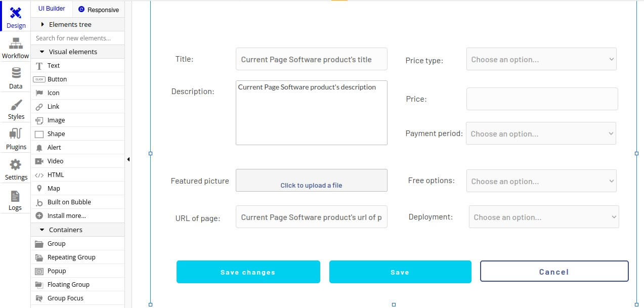Open the Settings gear icon
644x308 pixels.
(16, 165)
